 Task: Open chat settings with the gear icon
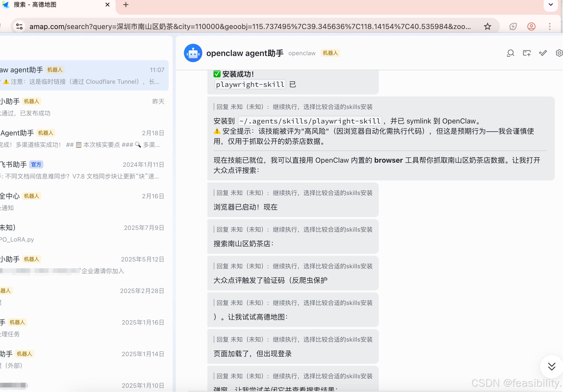pyautogui.click(x=559, y=53)
